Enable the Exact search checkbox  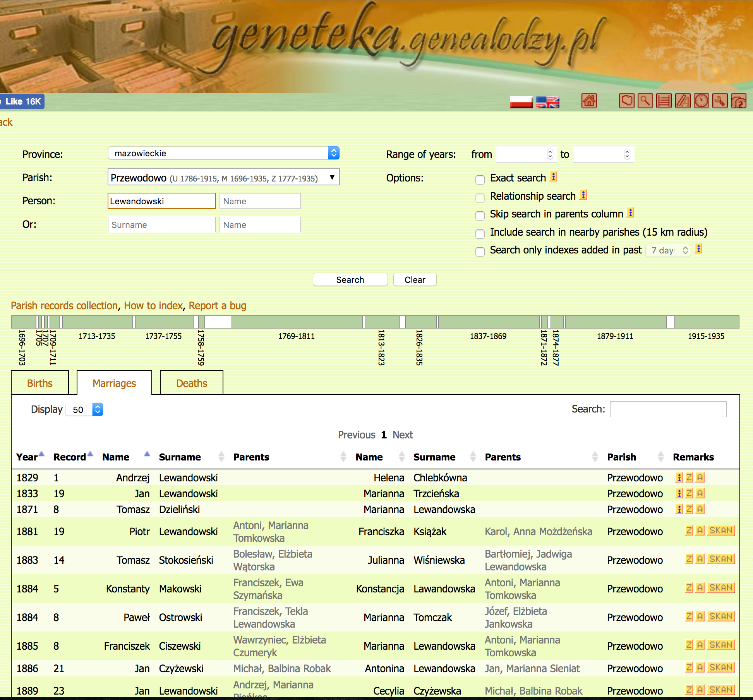coord(480,180)
